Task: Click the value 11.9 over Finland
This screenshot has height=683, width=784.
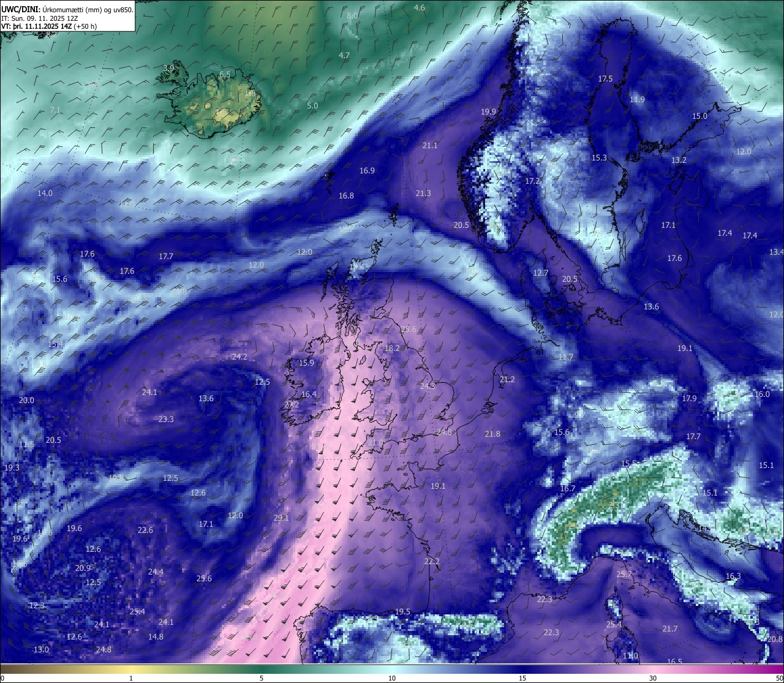Action: click(637, 99)
